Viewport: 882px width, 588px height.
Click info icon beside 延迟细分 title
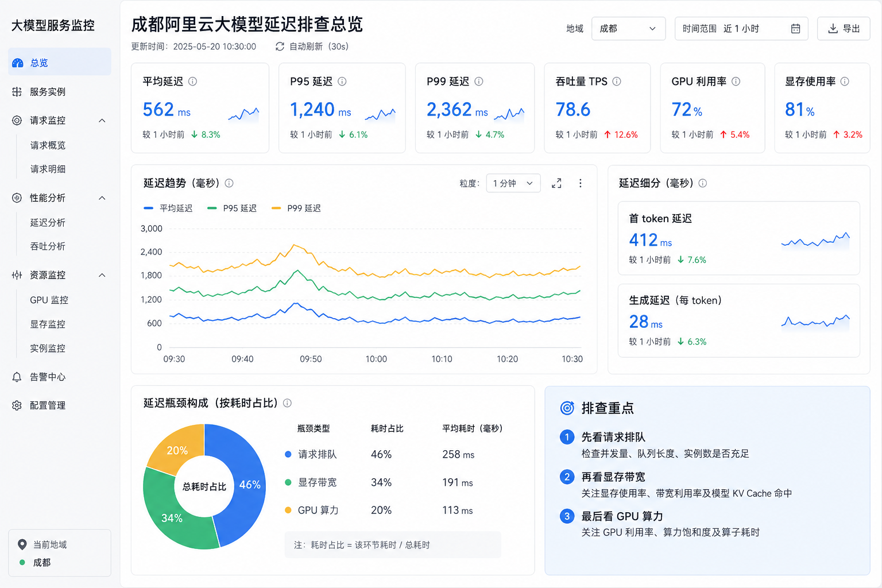(x=703, y=183)
